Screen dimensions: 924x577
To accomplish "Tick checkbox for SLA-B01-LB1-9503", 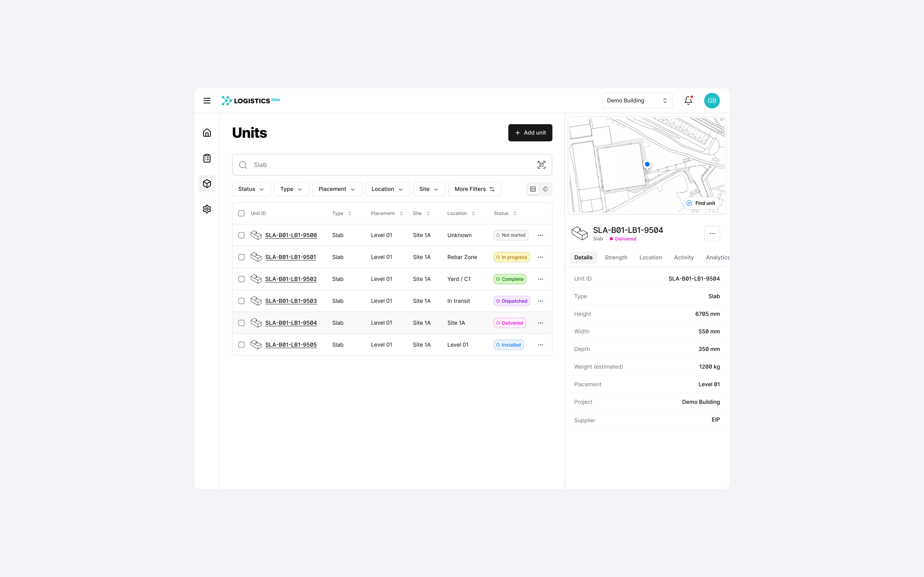I will [241, 301].
